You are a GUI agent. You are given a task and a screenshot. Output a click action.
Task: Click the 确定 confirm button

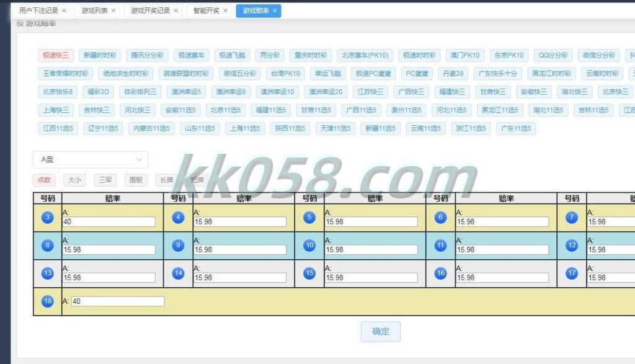coord(381,332)
